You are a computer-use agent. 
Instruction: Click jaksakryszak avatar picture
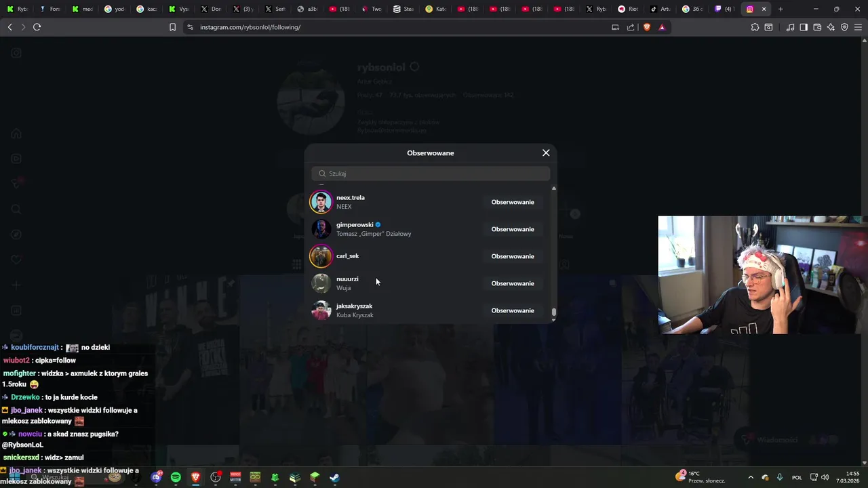pyautogui.click(x=321, y=310)
